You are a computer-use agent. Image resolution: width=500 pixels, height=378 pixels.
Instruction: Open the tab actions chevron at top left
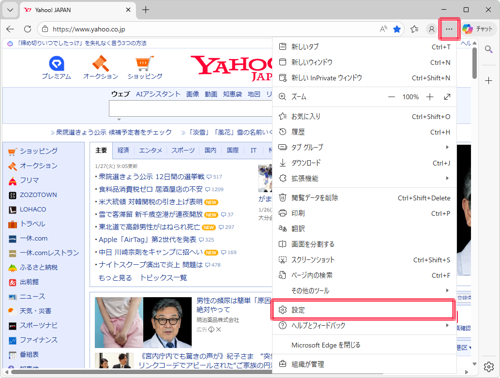10,10
